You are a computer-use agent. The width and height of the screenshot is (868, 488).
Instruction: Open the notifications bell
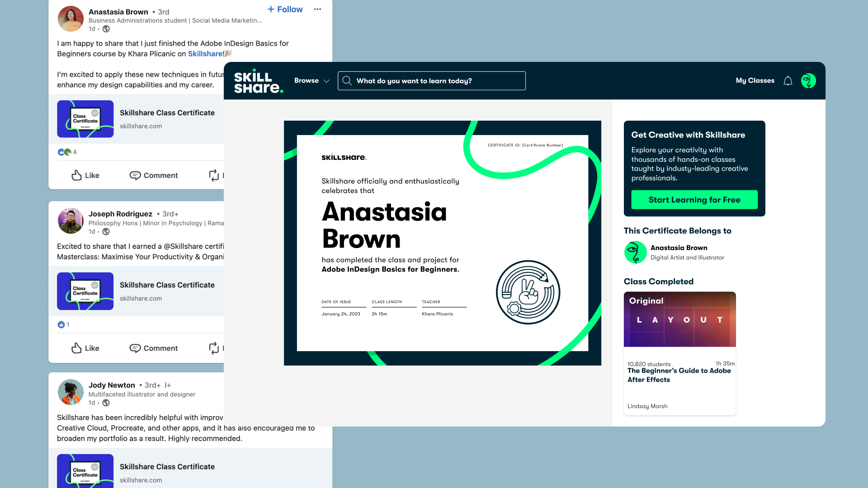pyautogui.click(x=788, y=81)
